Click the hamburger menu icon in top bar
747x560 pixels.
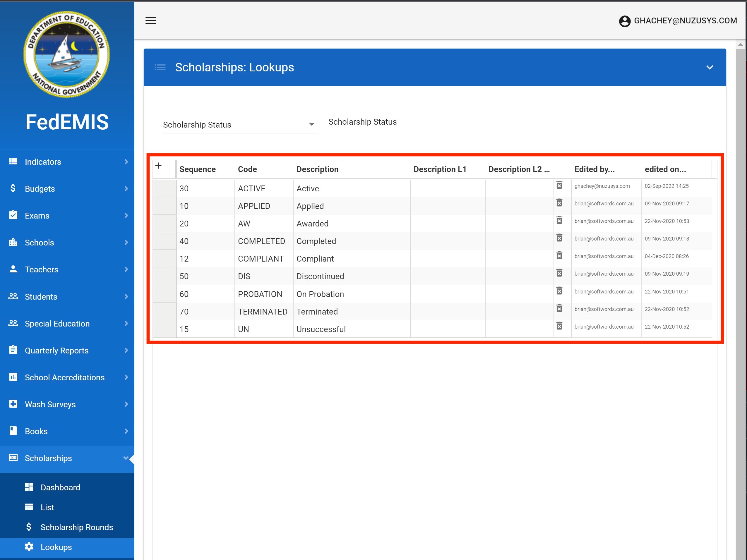151,20
